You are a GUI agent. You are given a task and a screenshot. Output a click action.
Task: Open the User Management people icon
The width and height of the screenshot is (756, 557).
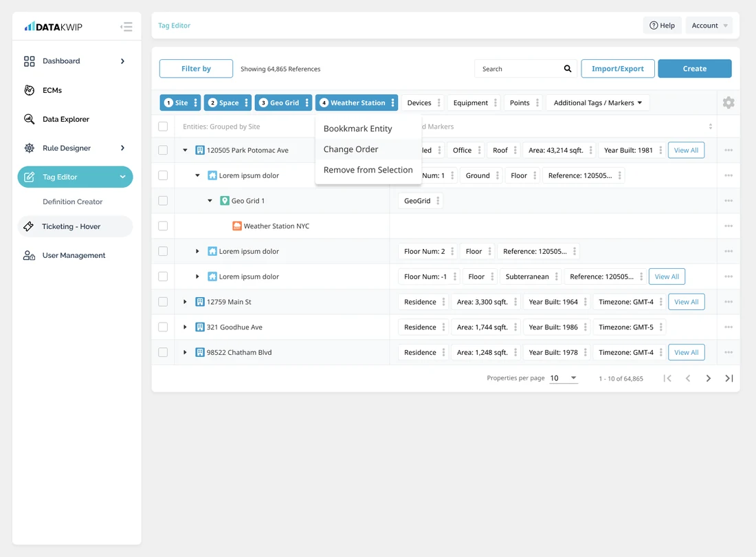point(29,255)
